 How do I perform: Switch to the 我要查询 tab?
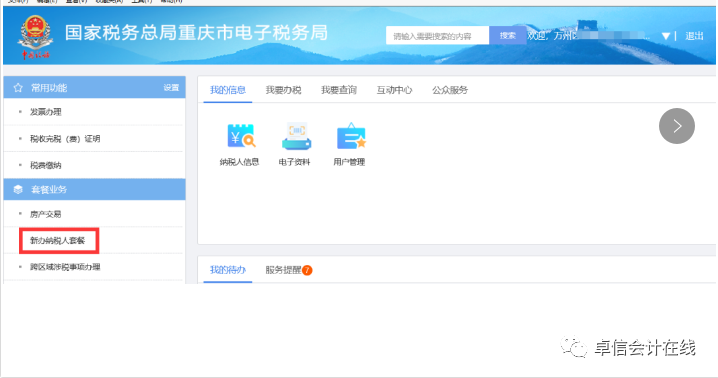point(339,90)
